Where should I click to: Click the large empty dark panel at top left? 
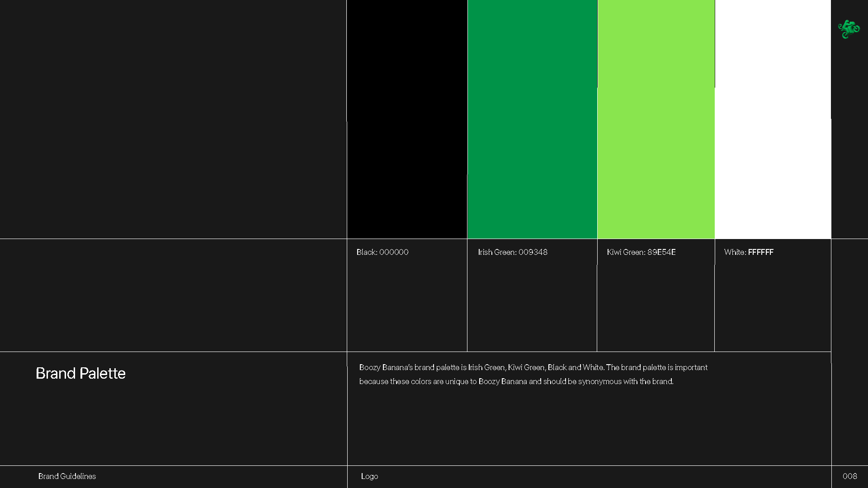tap(173, 119)
